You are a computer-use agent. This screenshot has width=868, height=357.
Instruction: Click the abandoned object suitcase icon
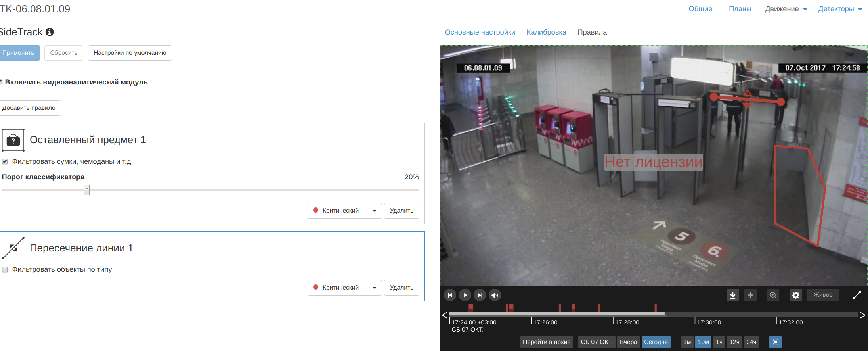pos(13,140)
